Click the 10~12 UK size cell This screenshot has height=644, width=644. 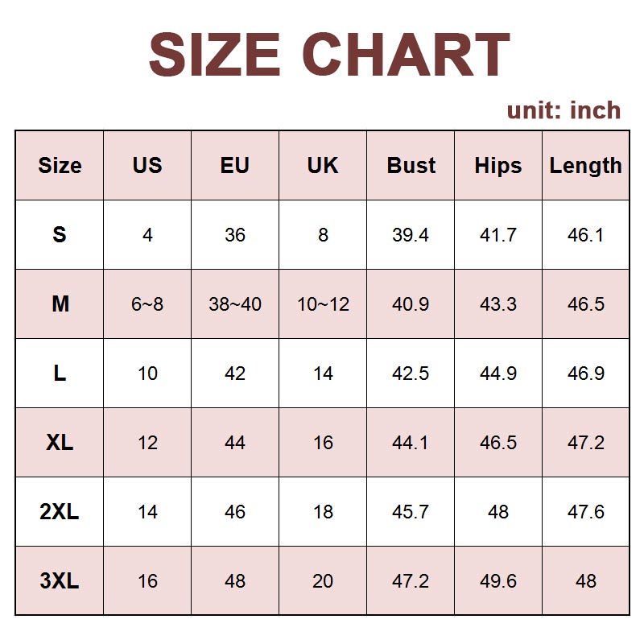click(x=323, y=304)
